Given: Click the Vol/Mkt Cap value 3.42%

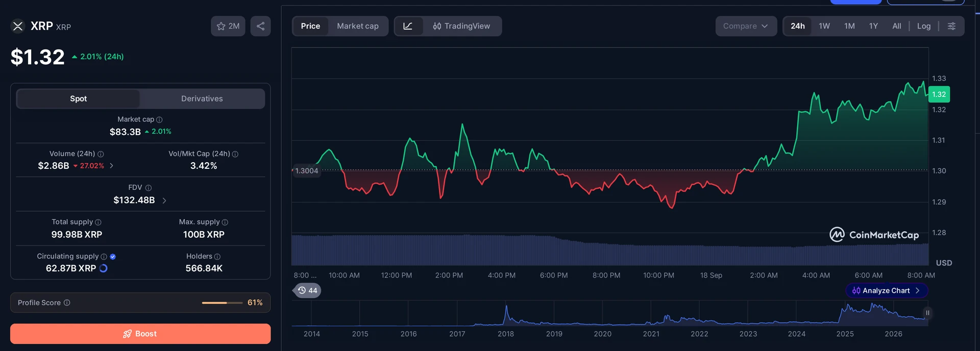Looking at the screenshot, I should (204, 166).
